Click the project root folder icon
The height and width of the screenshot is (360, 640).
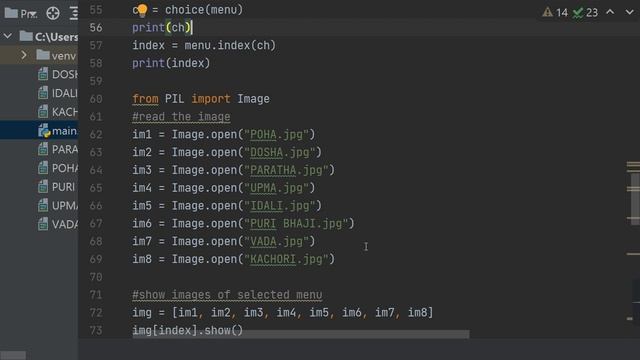pos(26,36)
